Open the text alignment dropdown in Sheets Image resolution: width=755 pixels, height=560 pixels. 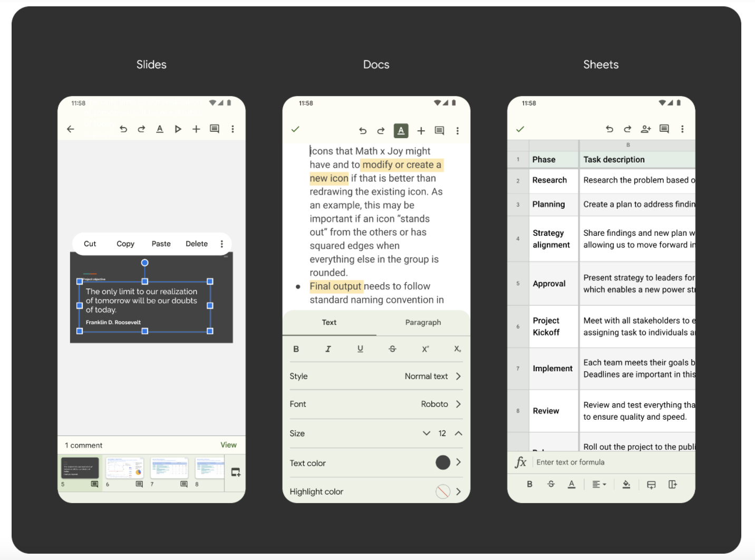coord(599,484)
